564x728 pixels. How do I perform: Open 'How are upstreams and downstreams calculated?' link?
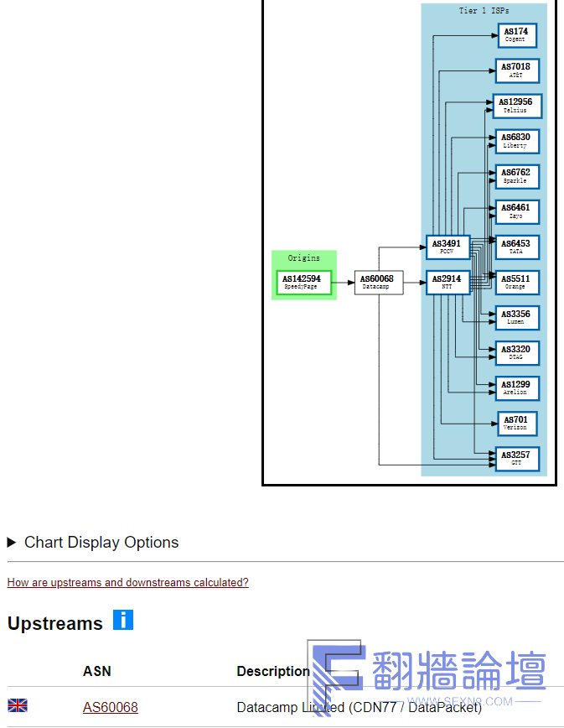(127, 582)
